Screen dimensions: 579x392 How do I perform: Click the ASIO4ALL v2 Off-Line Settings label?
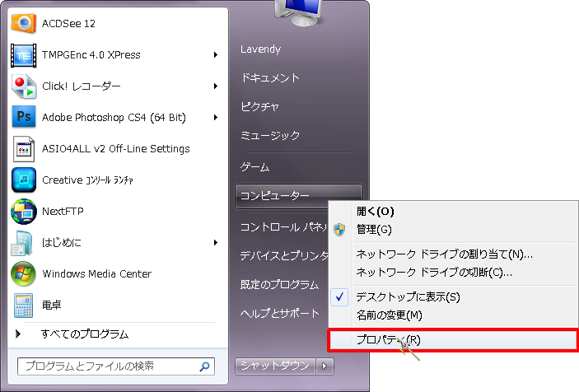coord(116,149)
